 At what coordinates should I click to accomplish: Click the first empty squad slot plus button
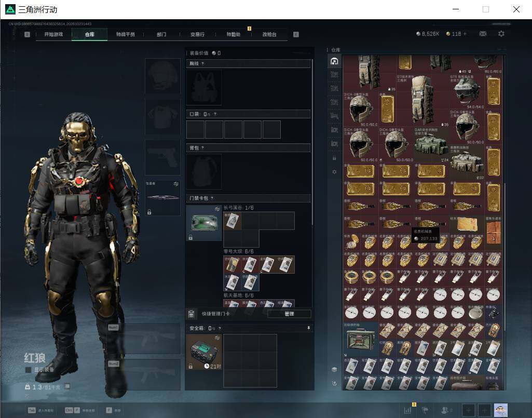pyautogui.click(x=469, y=410)
